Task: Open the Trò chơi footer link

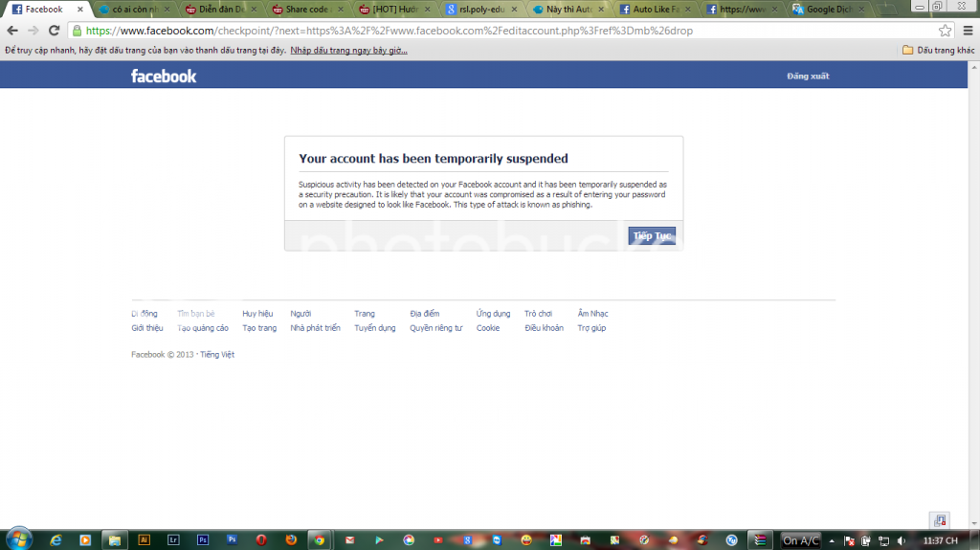Action: (538, 314)
